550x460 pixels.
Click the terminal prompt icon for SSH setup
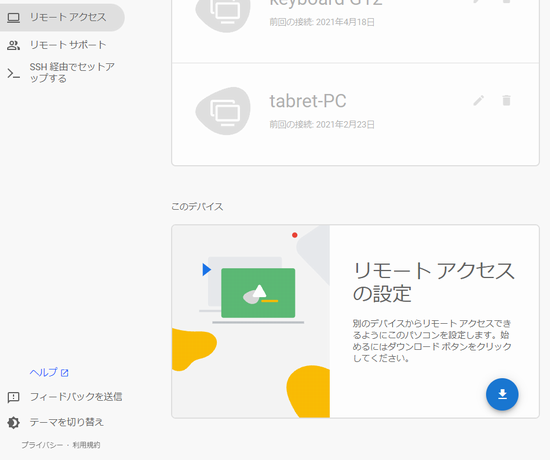point(13,73)
